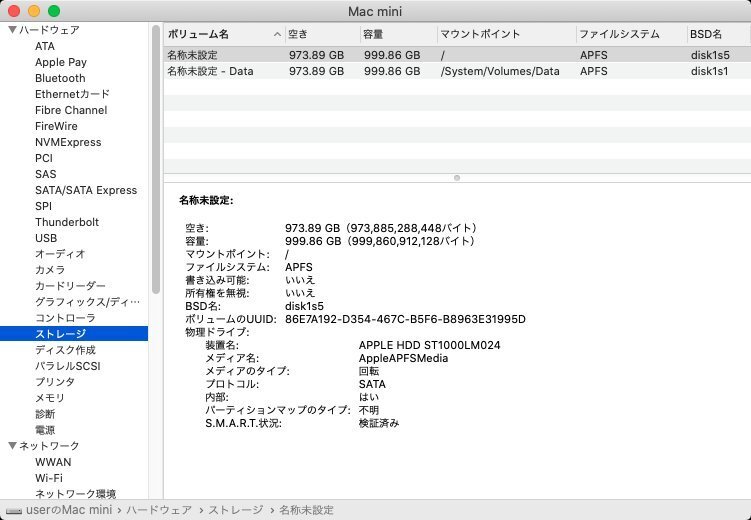Open オーディオ entry
The image size is (751, 520).
[60, 254]
